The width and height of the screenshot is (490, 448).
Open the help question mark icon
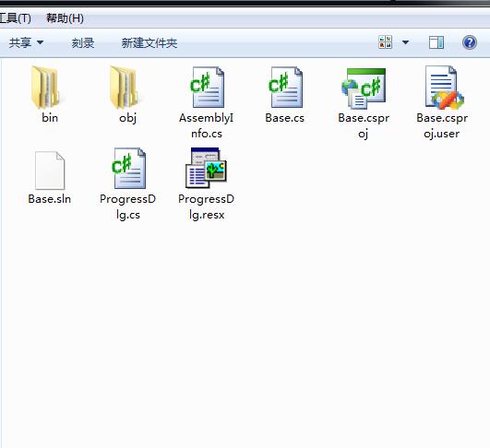470,42
